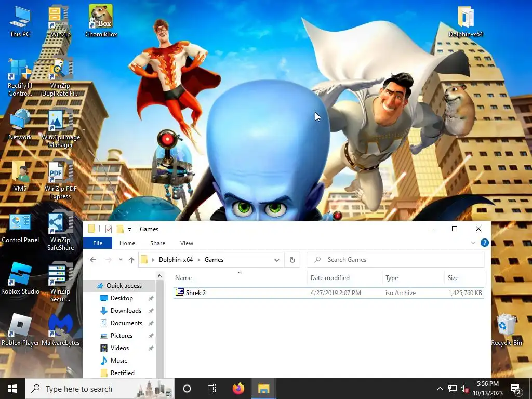Open the File tab in Explorer
The image size is (532, 399).
(x=98, y=243)
